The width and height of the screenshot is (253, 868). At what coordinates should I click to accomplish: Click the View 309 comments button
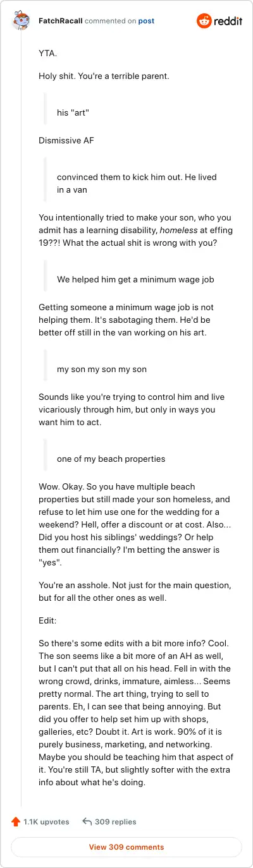coord(126,847)
